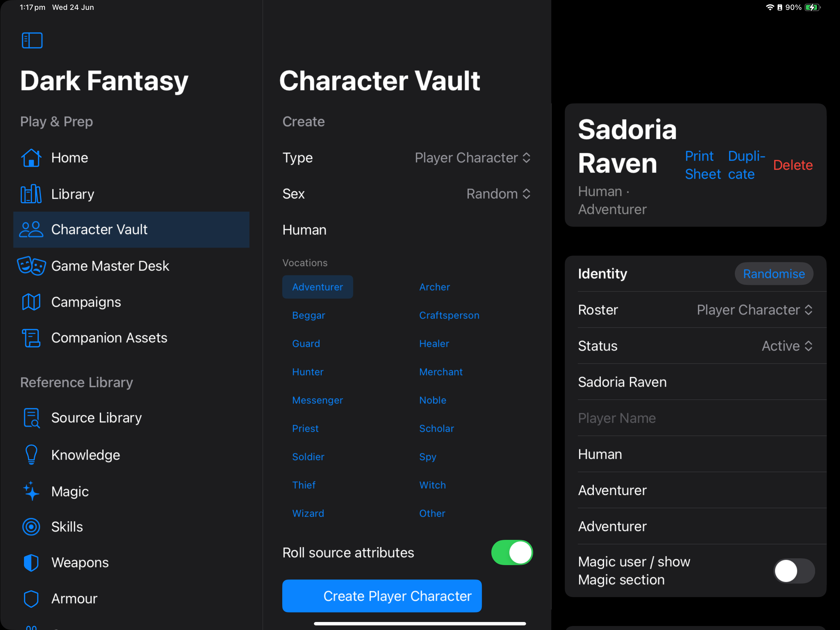Viewport: 840px width, 630px height.
Task: Click the battery status icon
Action: coord(813,7)
